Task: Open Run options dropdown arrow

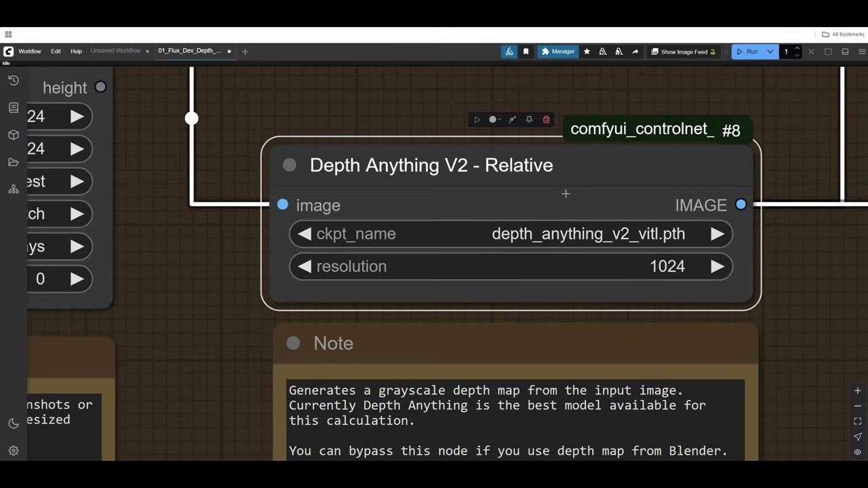Action: tap(770, 52)
